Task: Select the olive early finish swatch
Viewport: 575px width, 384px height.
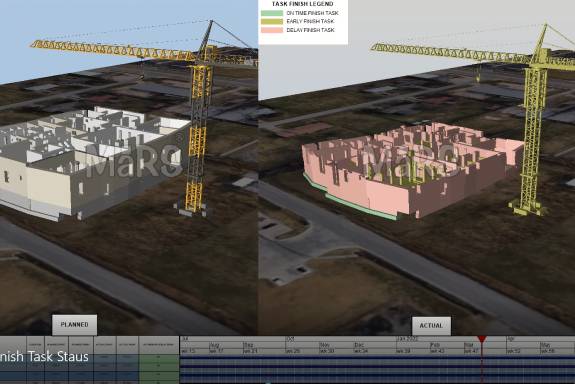Action: click(x=272, y=21)
